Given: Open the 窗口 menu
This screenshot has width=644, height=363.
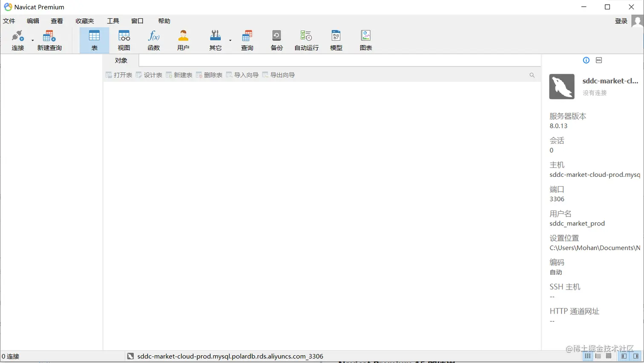Looking at the screenshot, I should coord(137,21).
